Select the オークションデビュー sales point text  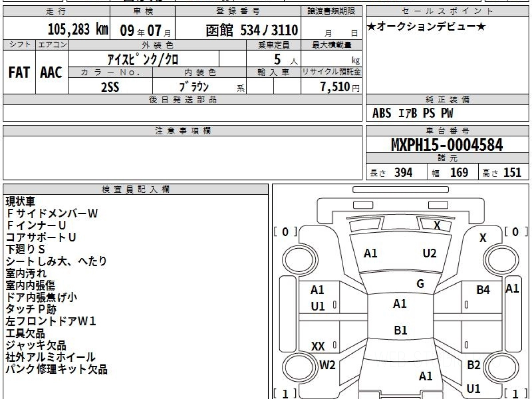click(x=426, y=27)
